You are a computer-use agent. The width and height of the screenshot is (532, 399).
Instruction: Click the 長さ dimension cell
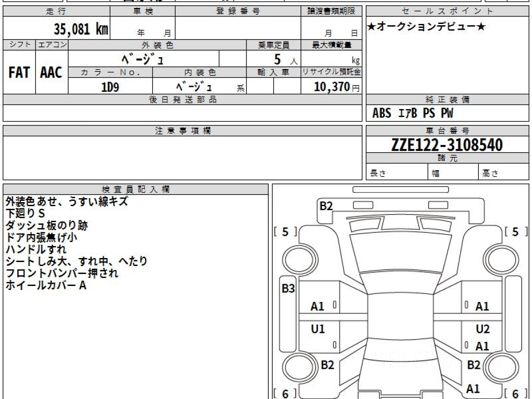tap(397, 172)
